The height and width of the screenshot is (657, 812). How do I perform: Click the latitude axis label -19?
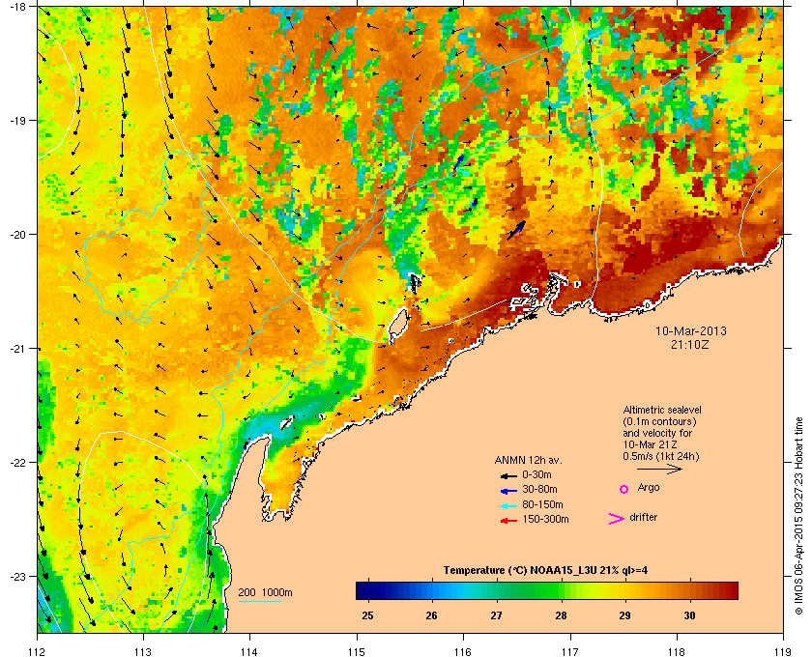tap(17, 121)
